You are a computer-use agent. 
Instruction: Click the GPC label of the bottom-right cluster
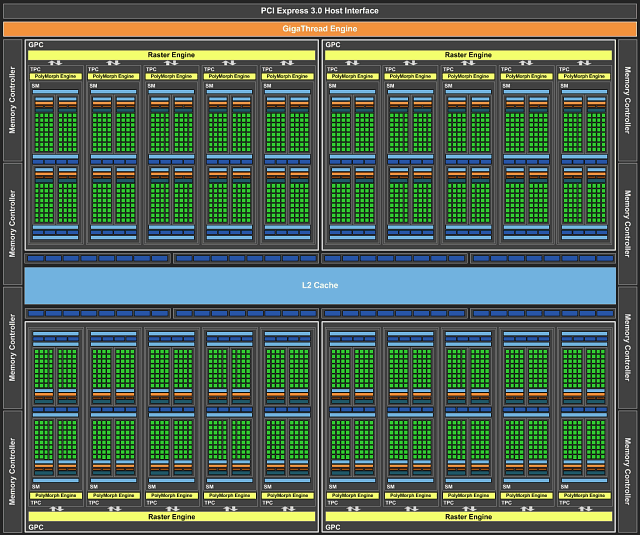pyautogui.click(x=333, y=527)
